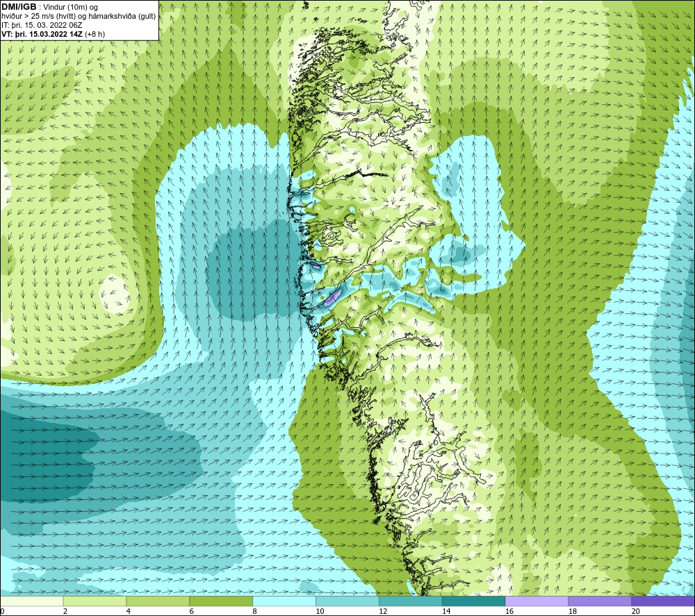The height and width of the screenshot is (616, 695).
Task: Click the legend scale label "14"
Action: [x=446, y=612]
